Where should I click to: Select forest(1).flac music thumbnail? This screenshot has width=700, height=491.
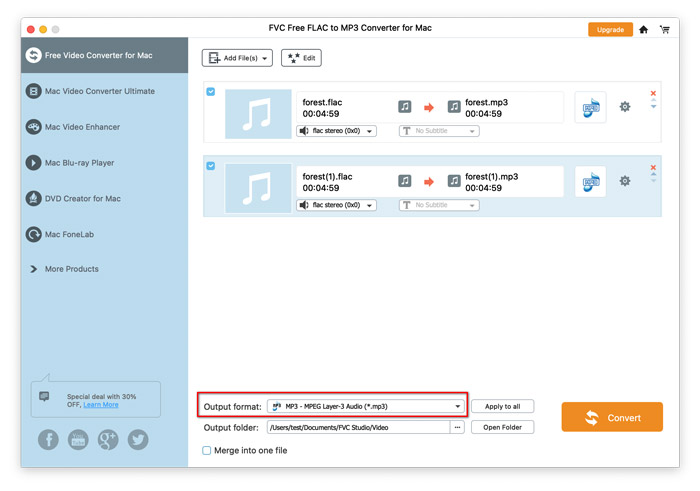click(258, 188)
